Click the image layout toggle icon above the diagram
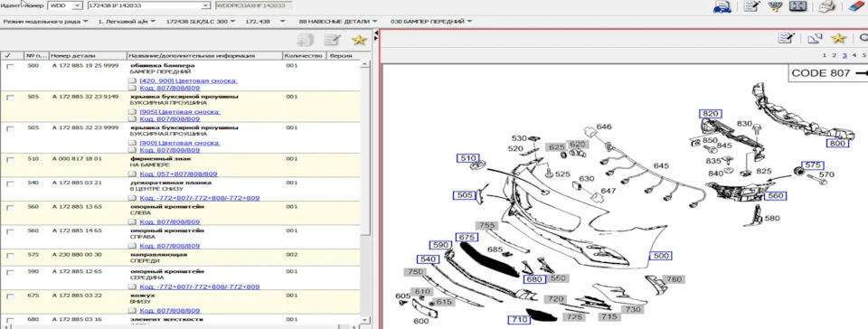The height and width of the screenshot is (329, 868). pyautogui.click(x=815, y=38)
